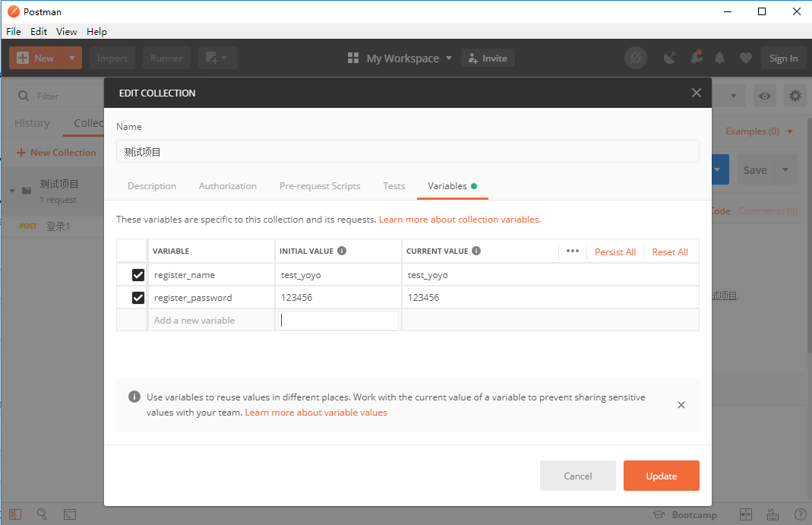
Task: Switch to the Pre-request Scripts tab
Action: [x=320, y=186]
